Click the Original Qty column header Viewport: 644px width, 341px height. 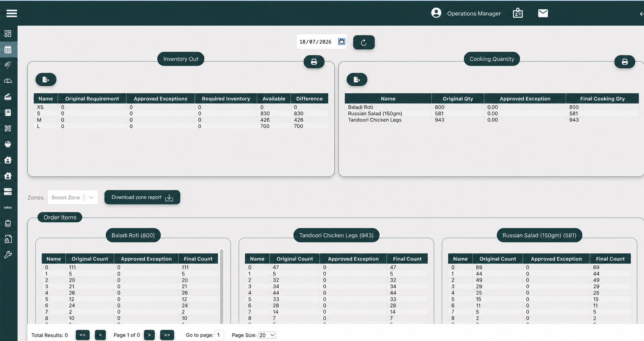[458, 98]
